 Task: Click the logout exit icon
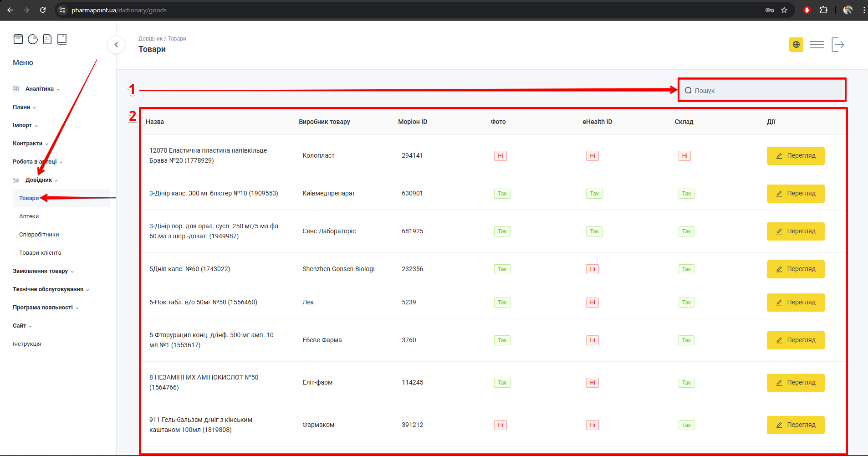(837, 45)
